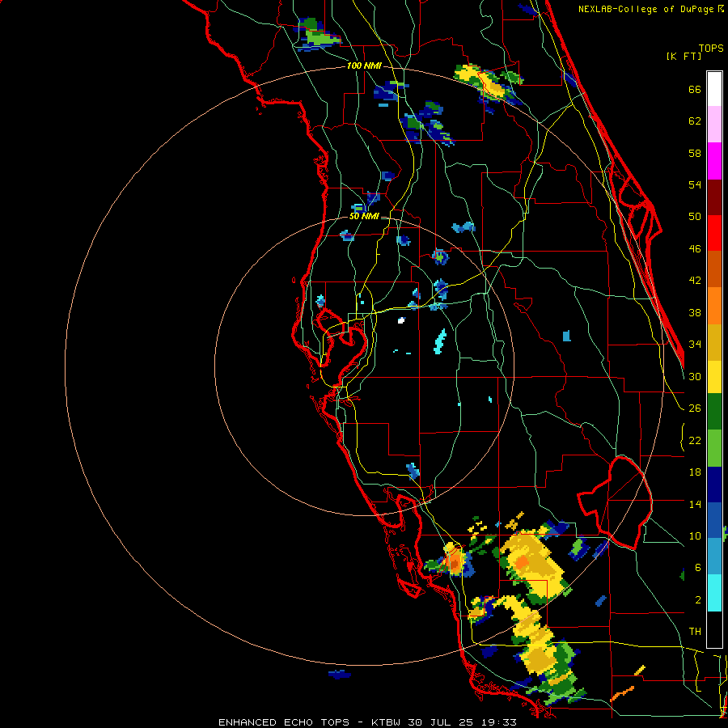Click the ENHANCED ECHO TOPS caption
The image size is (728, 728).
point(284,722)
